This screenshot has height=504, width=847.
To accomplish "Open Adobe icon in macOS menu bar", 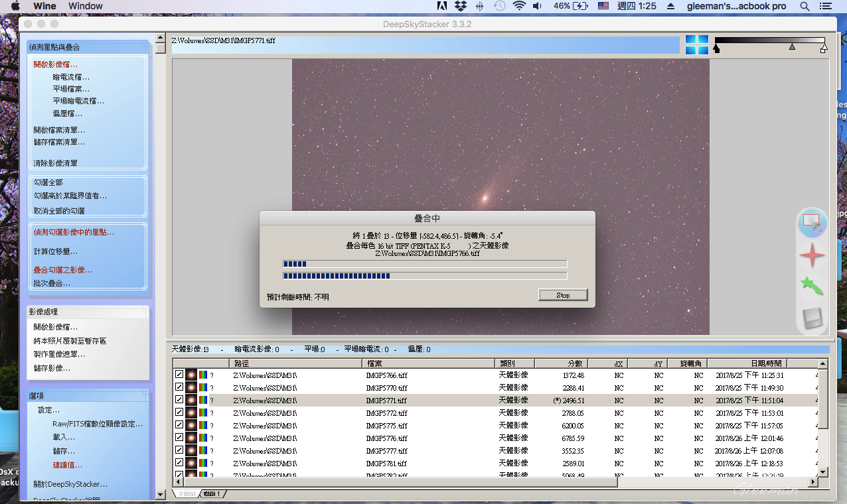I will tap(441, 6).
